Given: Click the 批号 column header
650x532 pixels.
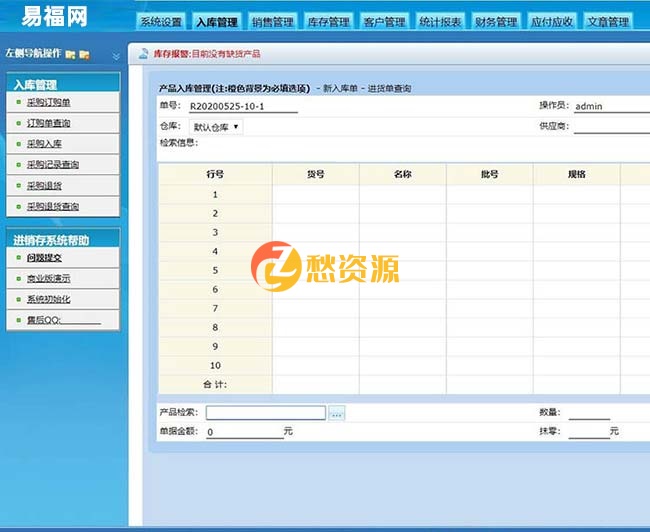Looking at the screenshot, I should [490, 174].
